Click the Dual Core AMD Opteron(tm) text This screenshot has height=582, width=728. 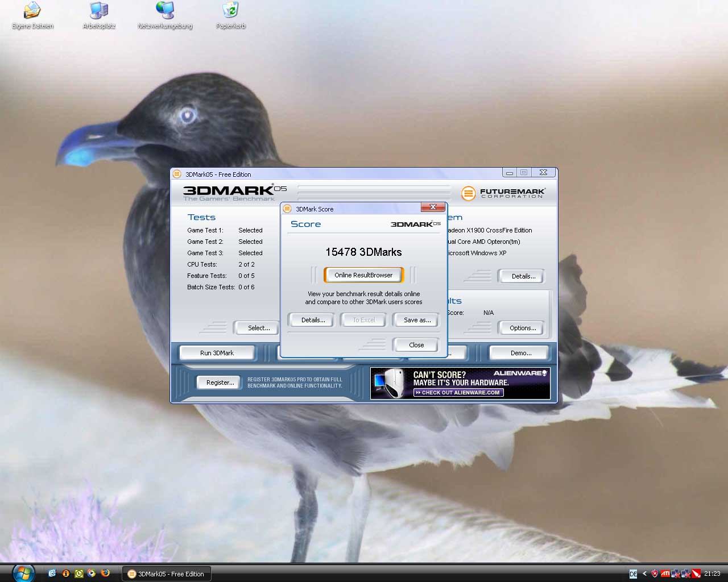coord(484,242)
